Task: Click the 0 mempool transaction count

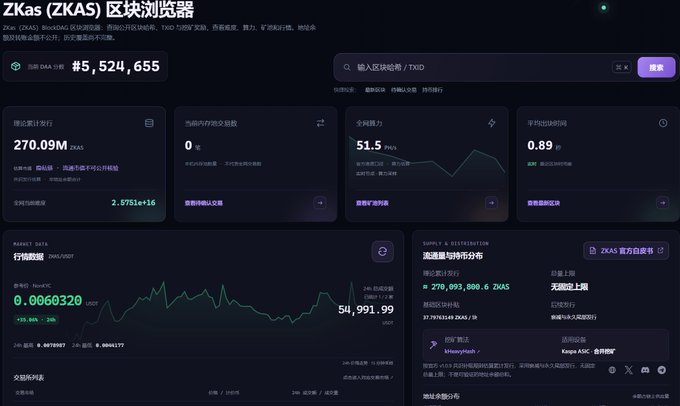Action: 188,145
